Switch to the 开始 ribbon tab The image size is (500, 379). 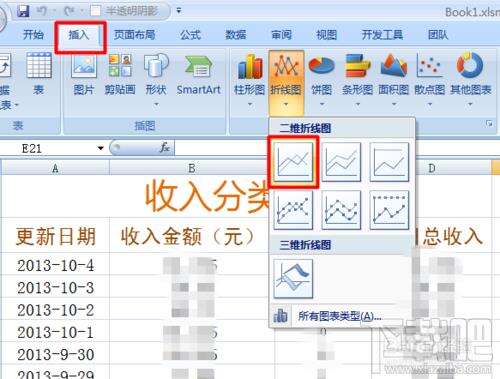click(33, 35)
